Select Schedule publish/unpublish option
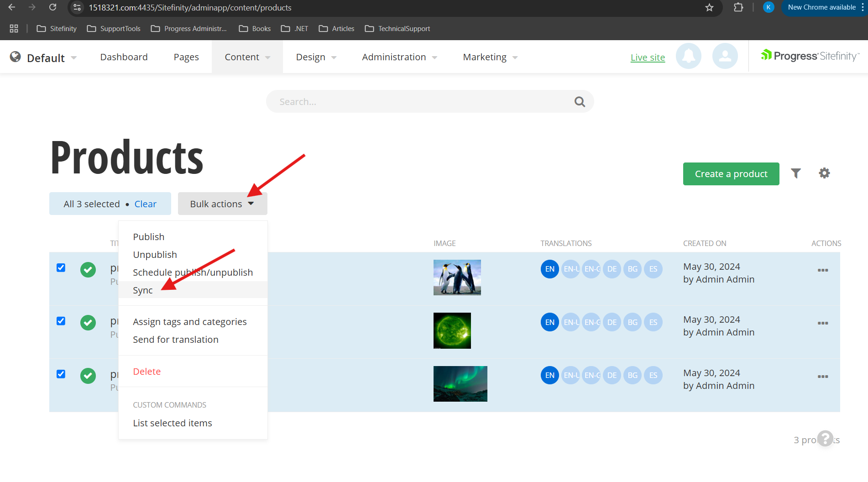 pyautogui.click(x=193, y=272)
